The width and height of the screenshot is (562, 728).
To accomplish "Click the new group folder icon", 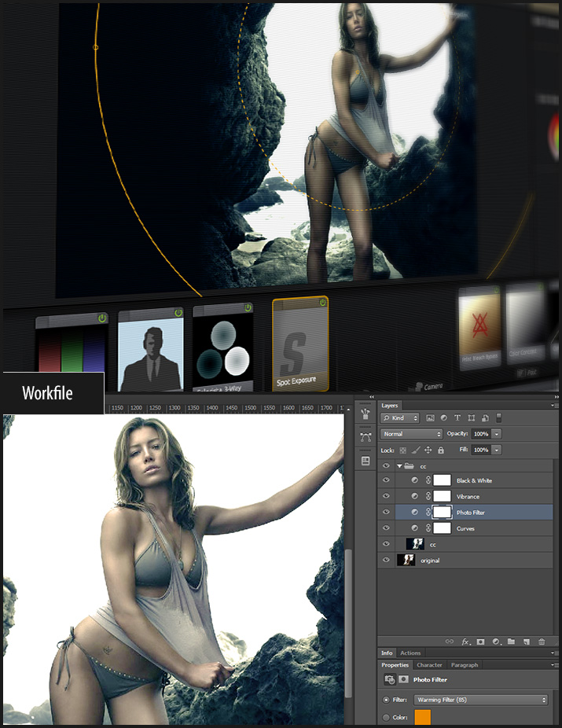I will (x=511, y=642).
